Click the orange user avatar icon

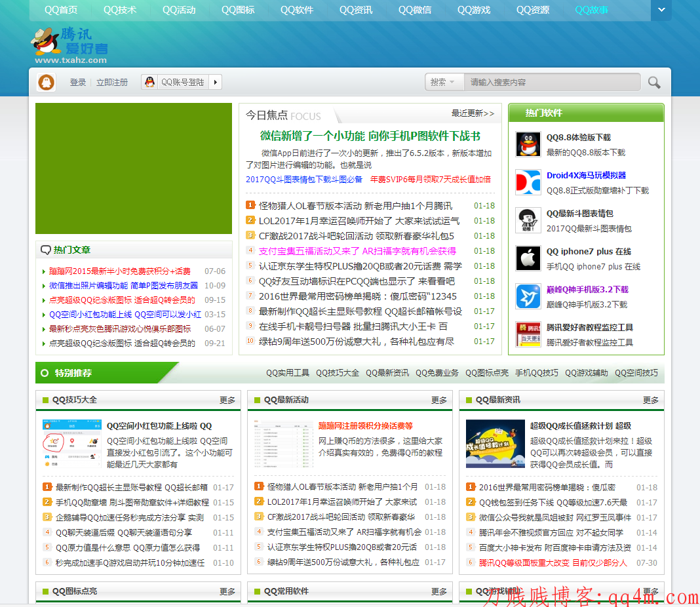[46, 82]
